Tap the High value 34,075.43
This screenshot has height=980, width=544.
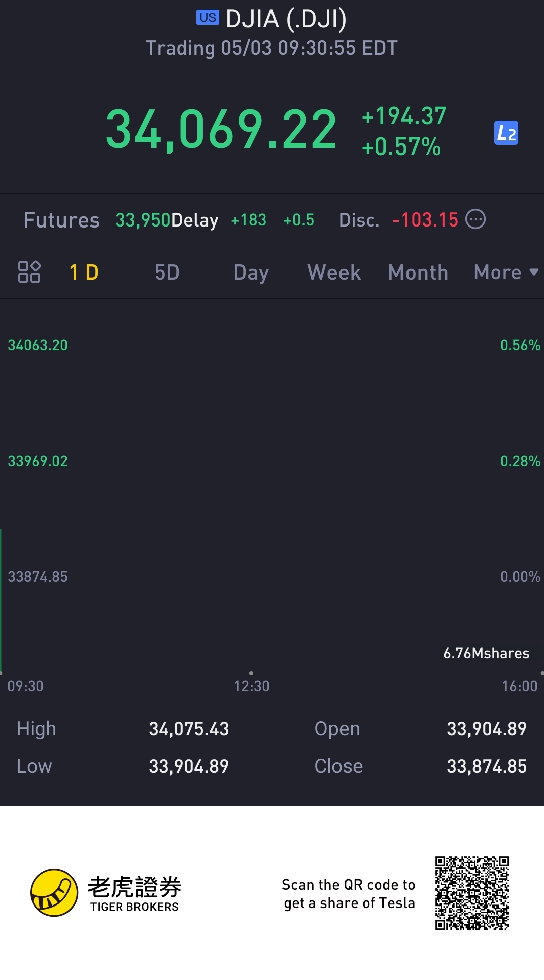(x=188, y=729)
